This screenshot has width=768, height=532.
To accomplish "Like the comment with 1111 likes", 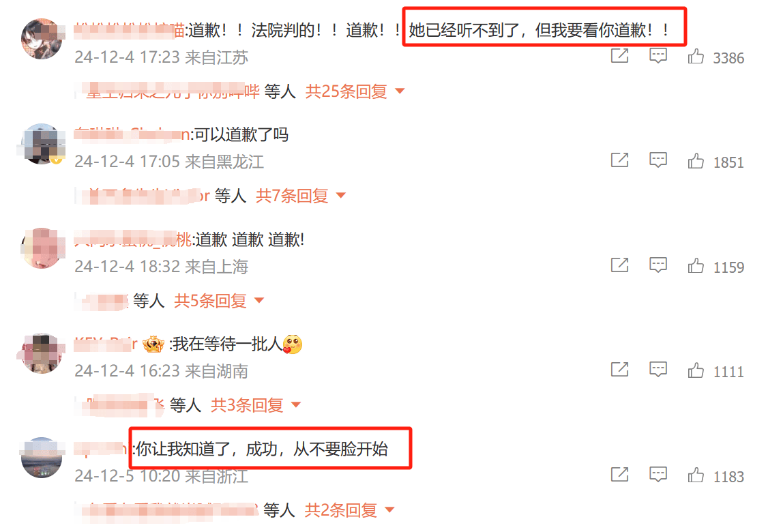I will tap(696, 370).
